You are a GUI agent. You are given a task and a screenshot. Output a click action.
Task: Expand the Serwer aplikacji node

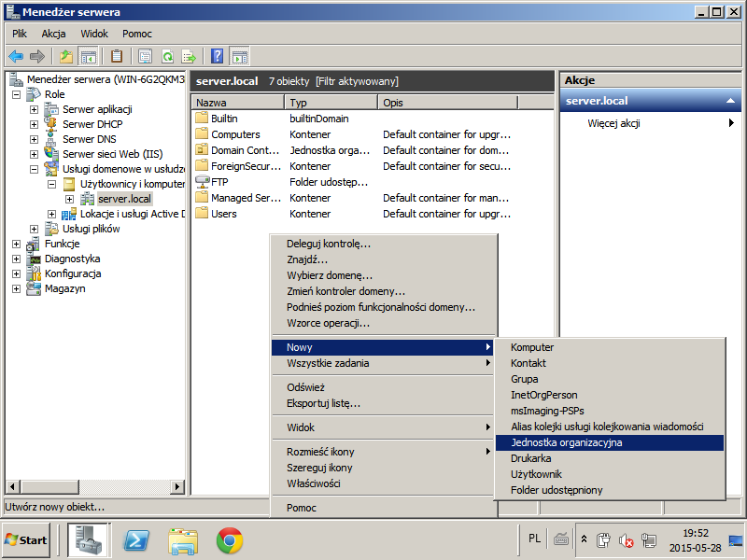click(34, 109)
